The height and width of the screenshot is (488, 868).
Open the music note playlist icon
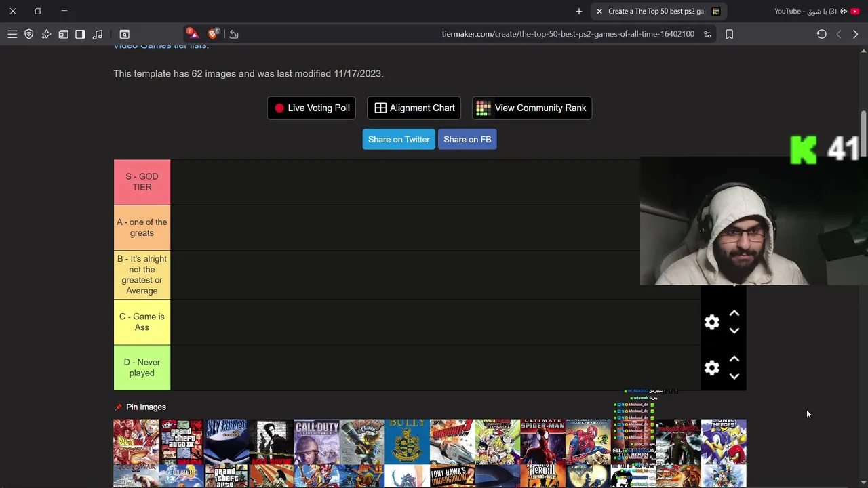(x=98, y=34)
